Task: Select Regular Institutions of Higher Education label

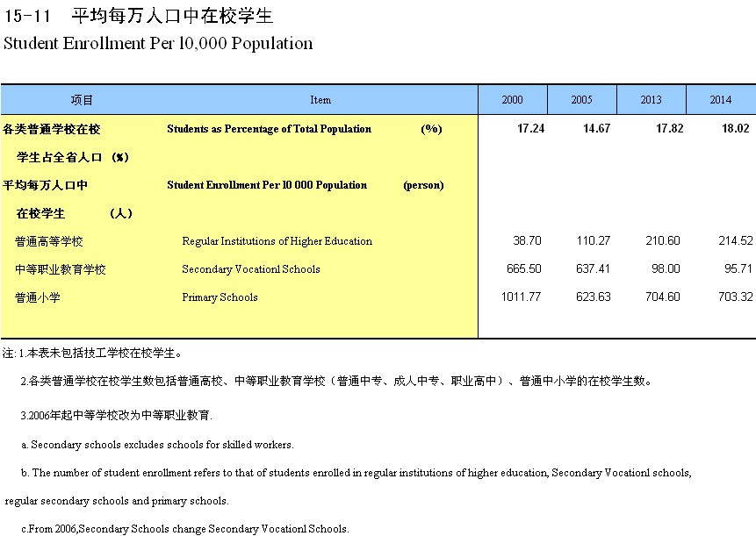Action: (277, 241)
